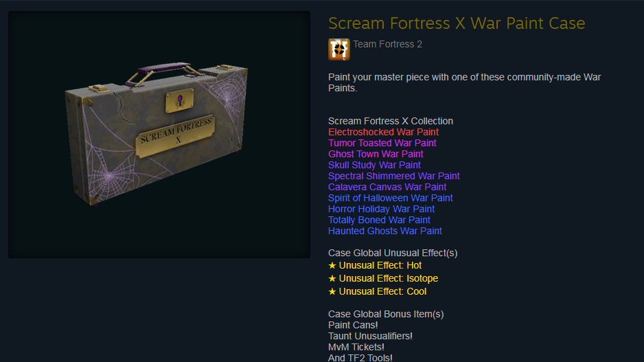This screenshot has width=644, height=362.
Task: Click Horror Holiday War Paint
Action: pos(381,209)
